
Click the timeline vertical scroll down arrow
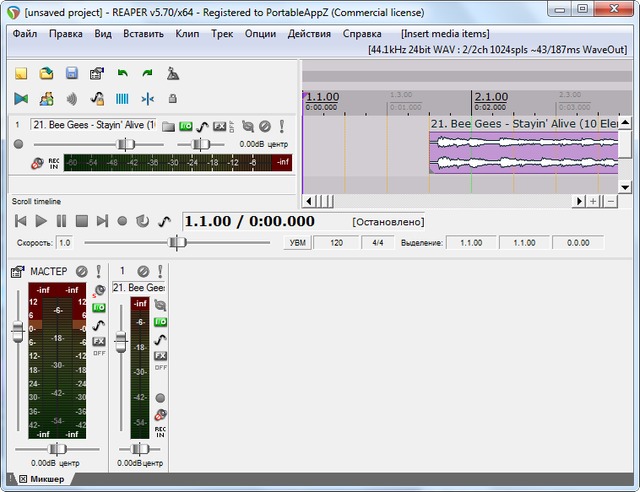[x=625, y=186]
